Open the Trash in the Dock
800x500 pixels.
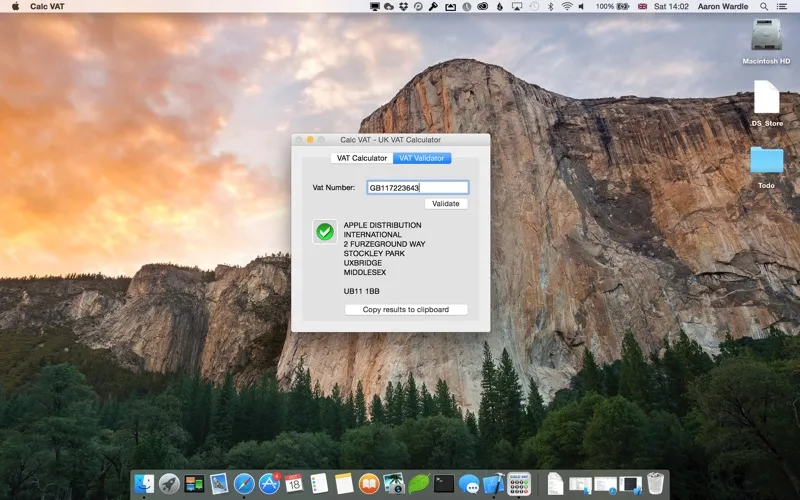pyautogui.click(x=656, y=483)
